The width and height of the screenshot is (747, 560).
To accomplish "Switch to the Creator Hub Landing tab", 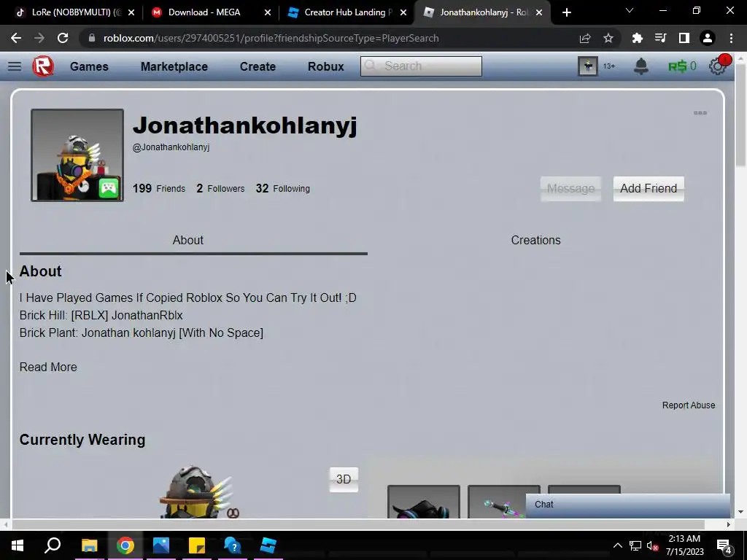I will (x=348, y=12).
